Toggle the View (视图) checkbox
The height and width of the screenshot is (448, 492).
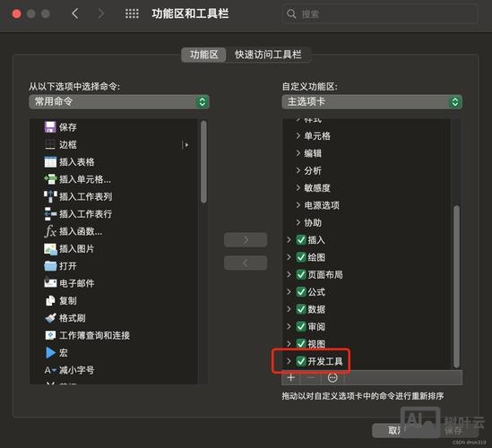pyautogui.click(x=301, y=344)
